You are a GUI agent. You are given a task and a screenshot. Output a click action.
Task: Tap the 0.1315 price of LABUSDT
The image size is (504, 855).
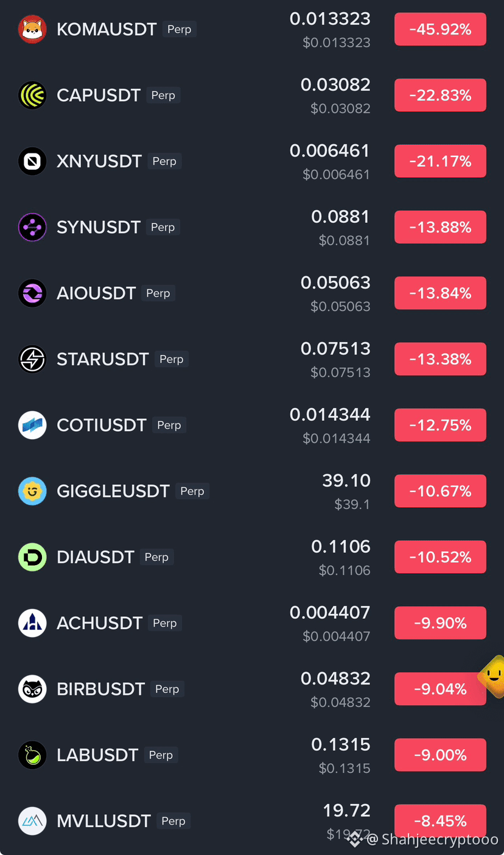tap(341, 744)
